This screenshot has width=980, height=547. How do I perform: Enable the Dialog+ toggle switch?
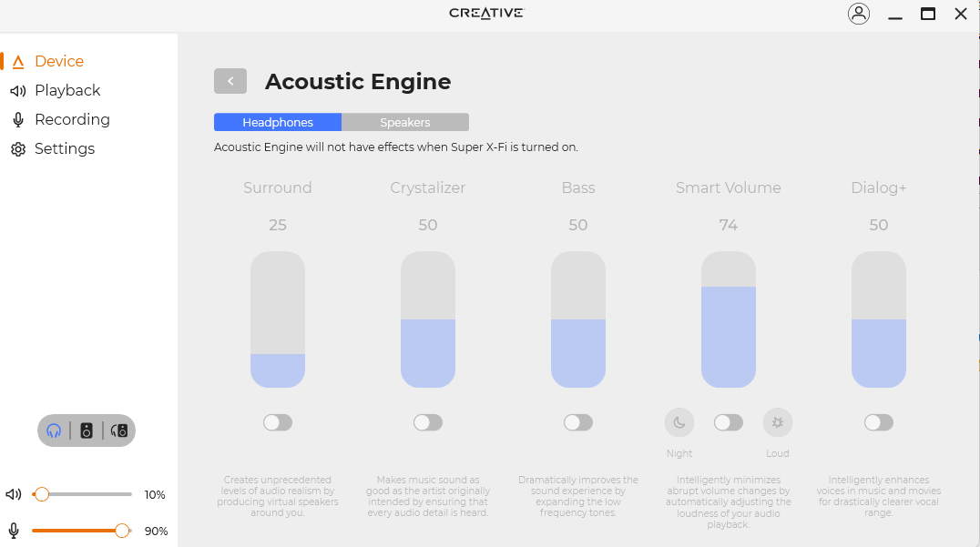[x=879, y=422]
